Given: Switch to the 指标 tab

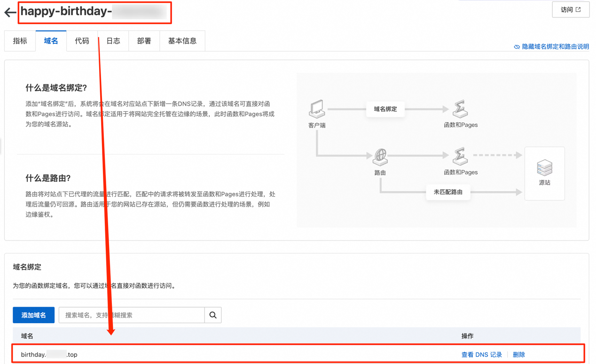Looking at the screenshot, I should click(19, 41).
